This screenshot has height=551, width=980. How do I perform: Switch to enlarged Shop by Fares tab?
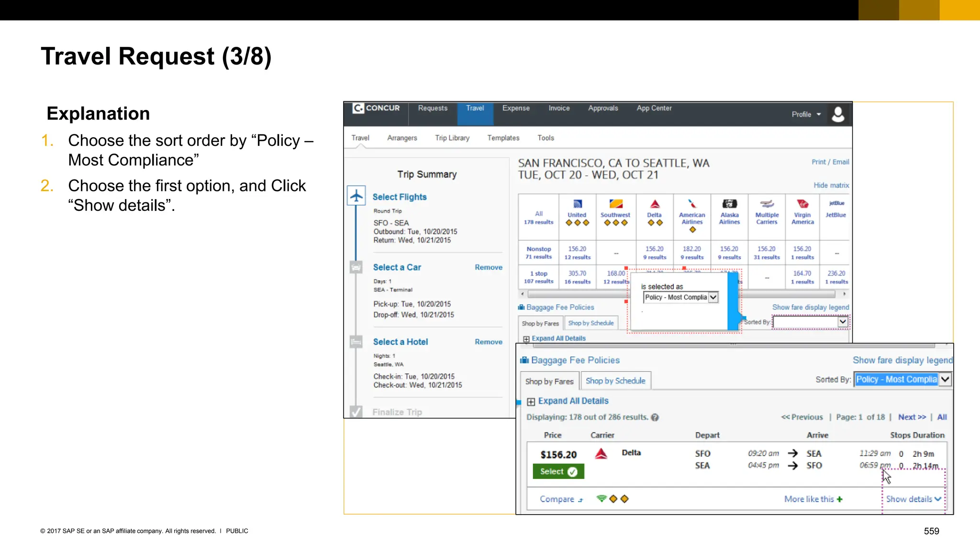tap(549, 381)
